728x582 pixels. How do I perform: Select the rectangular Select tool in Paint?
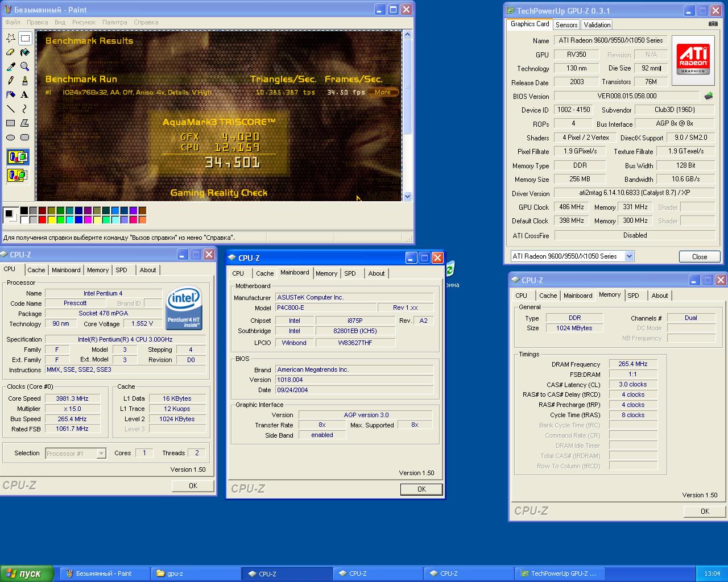coord(25,38)
